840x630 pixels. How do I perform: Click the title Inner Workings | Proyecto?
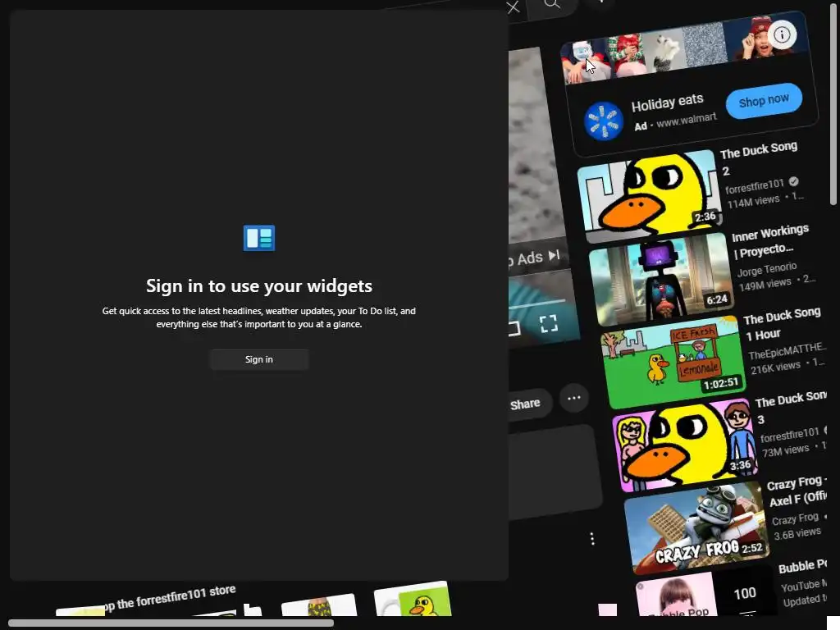[769, 241]
